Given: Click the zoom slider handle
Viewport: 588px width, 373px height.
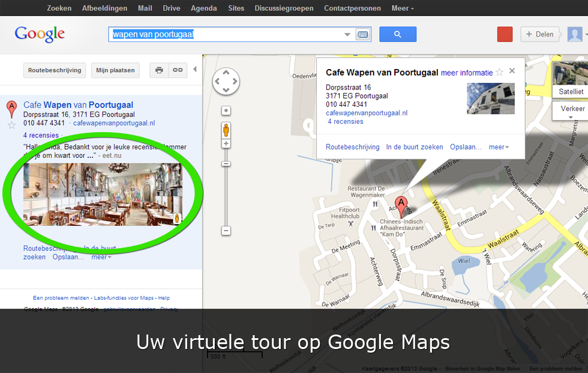Looking at the screenshot, I should pyautogui.click(x=226, y=163).
